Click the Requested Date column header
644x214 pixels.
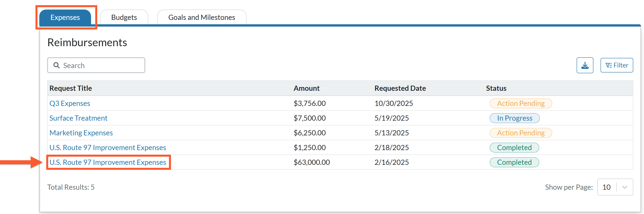click(x=400, y=88)
